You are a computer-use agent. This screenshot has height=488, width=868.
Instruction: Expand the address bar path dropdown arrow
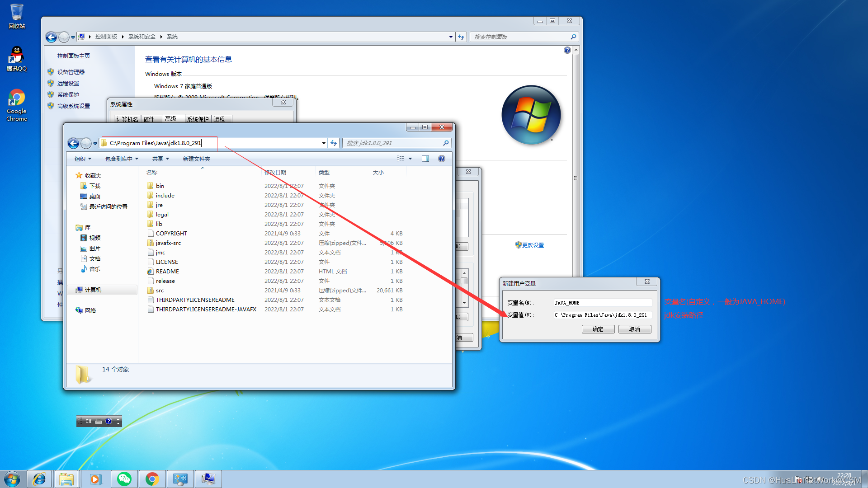pos(324,143)
